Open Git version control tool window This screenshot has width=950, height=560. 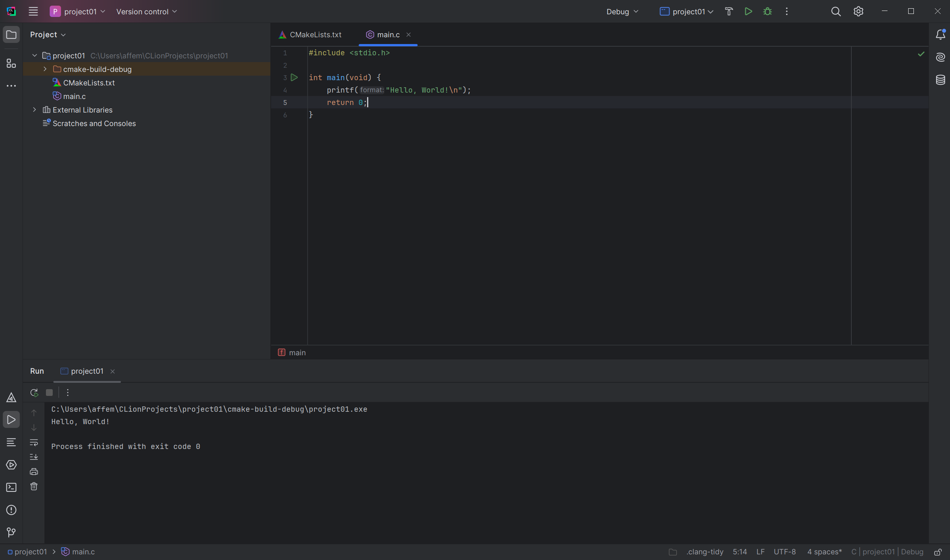point(11,533)
